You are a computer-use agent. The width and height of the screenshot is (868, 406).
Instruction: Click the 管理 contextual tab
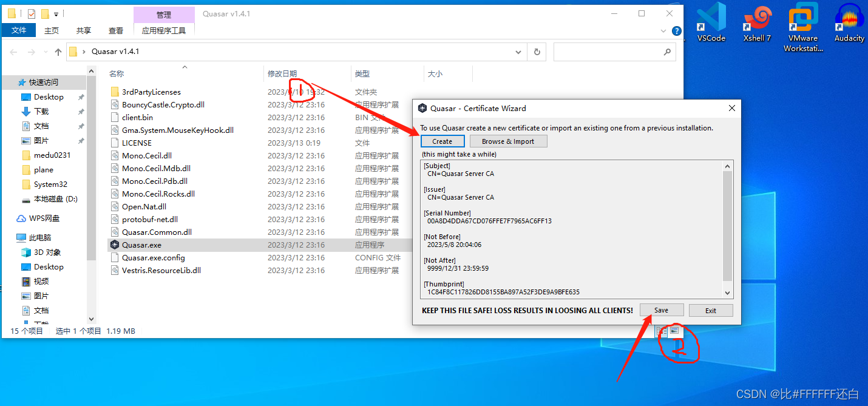pyautogui.click(x=164, y=15)
